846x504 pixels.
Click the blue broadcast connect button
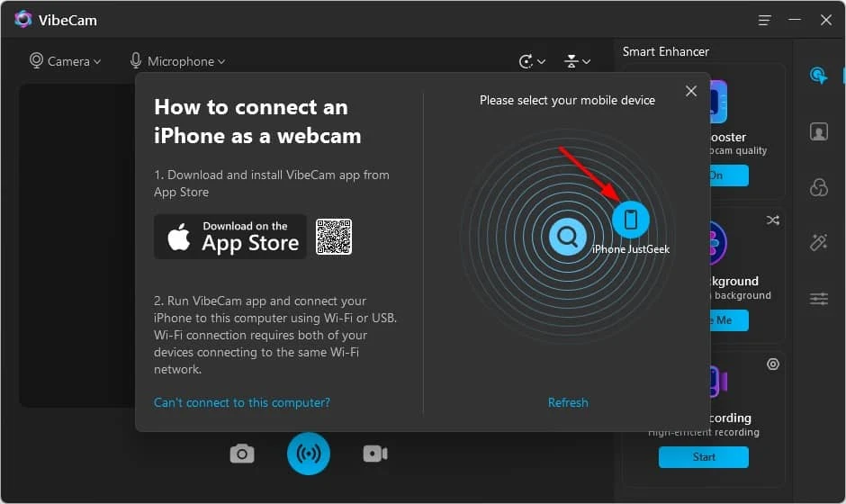309,454
